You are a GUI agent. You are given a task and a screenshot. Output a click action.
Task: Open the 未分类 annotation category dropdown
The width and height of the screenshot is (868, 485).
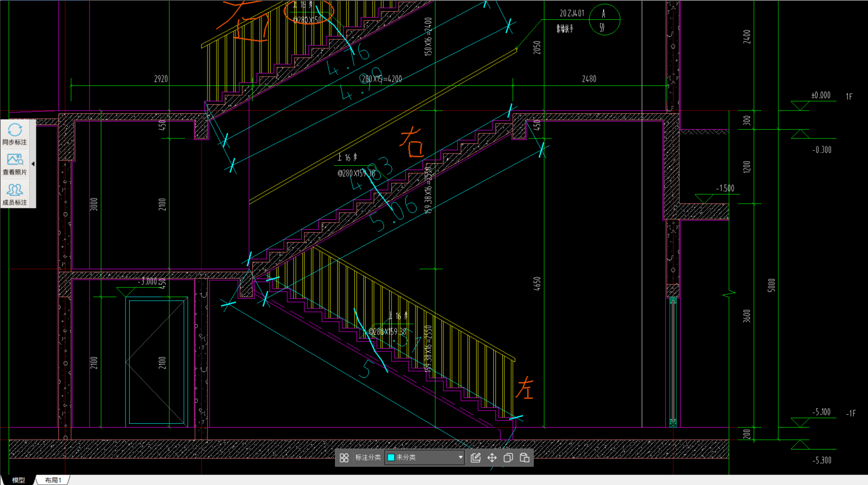pos(425,458)
